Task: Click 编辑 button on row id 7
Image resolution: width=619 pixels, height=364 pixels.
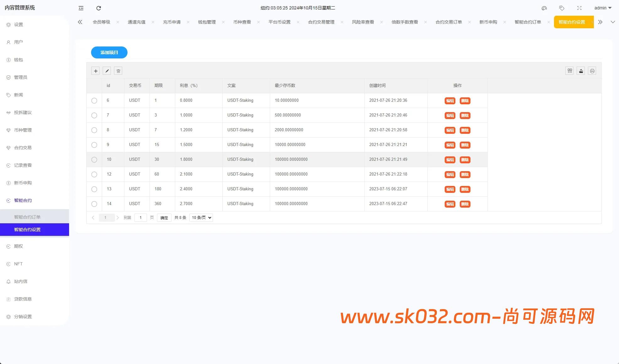Action: tap(449, 116)
